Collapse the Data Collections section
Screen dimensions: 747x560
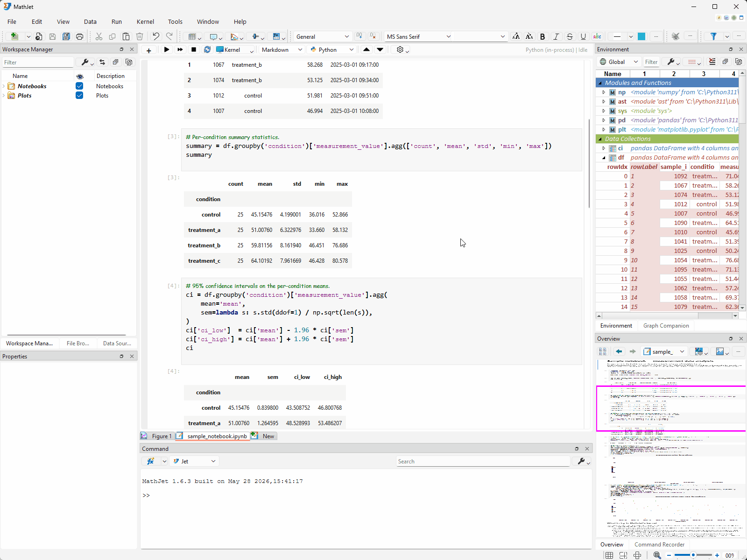[600, 139]
